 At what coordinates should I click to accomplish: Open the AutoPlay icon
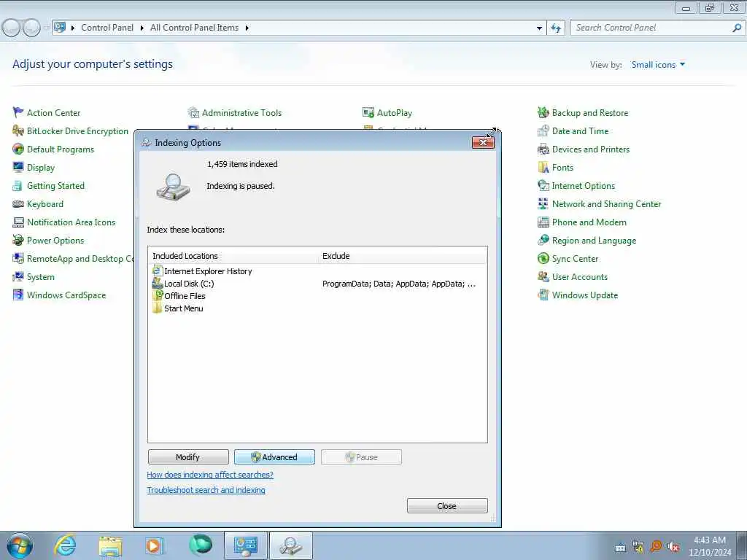point(368,112)
